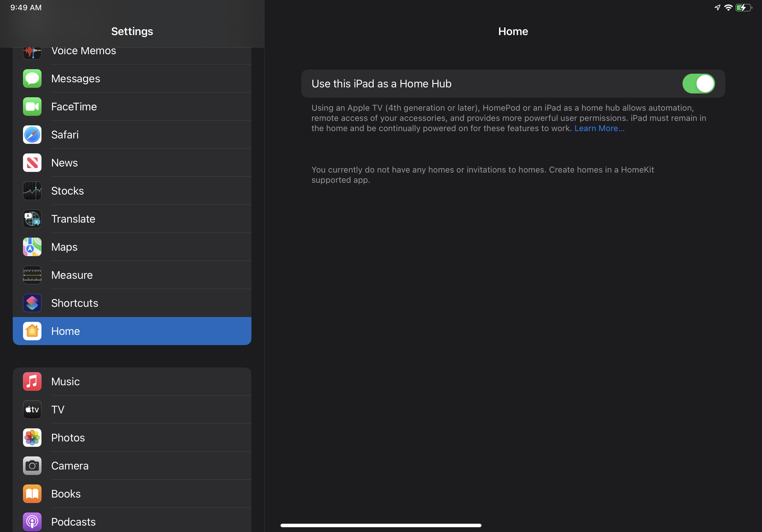Open Camera settings row
This screenshot has width=762, height=532.
click(x=132, y=466)
